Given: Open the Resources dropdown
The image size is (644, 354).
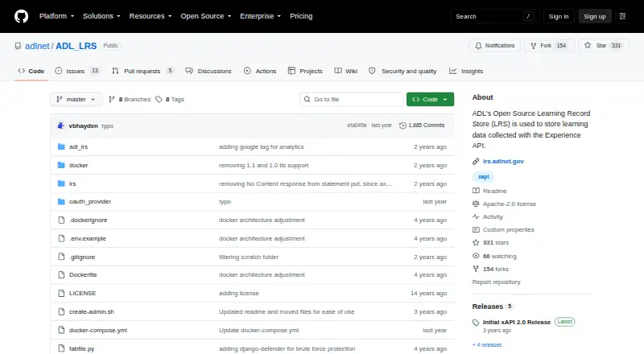Looking at the screenshot, I should (151, 16).
